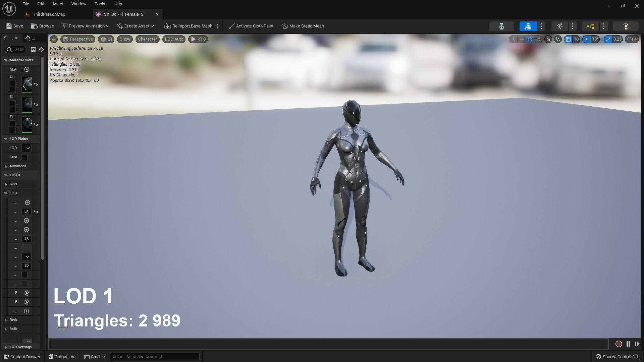Select the viewport Select-mode arrow tool

click(x=513, y=39)
